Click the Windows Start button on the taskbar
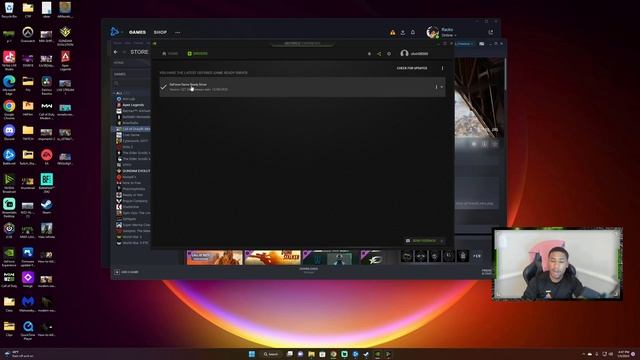The height and width of the screenshot is (360, 640). pos(252,354)
